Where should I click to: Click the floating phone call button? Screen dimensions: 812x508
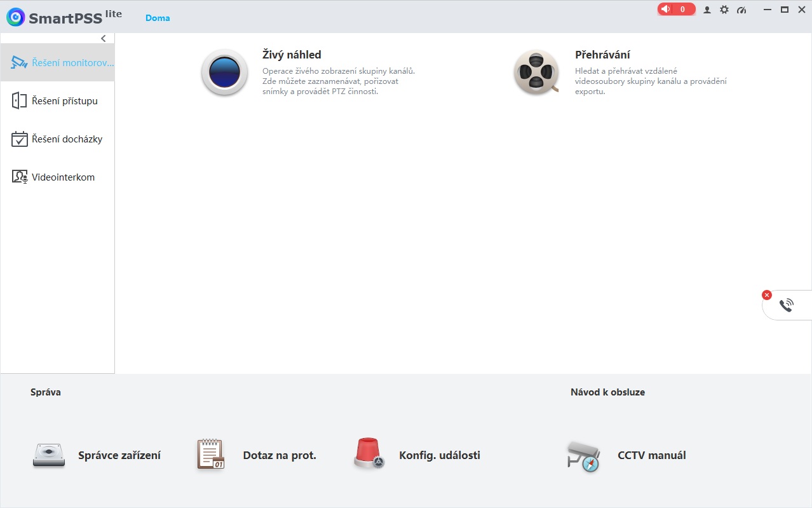(x=786, y=305)
